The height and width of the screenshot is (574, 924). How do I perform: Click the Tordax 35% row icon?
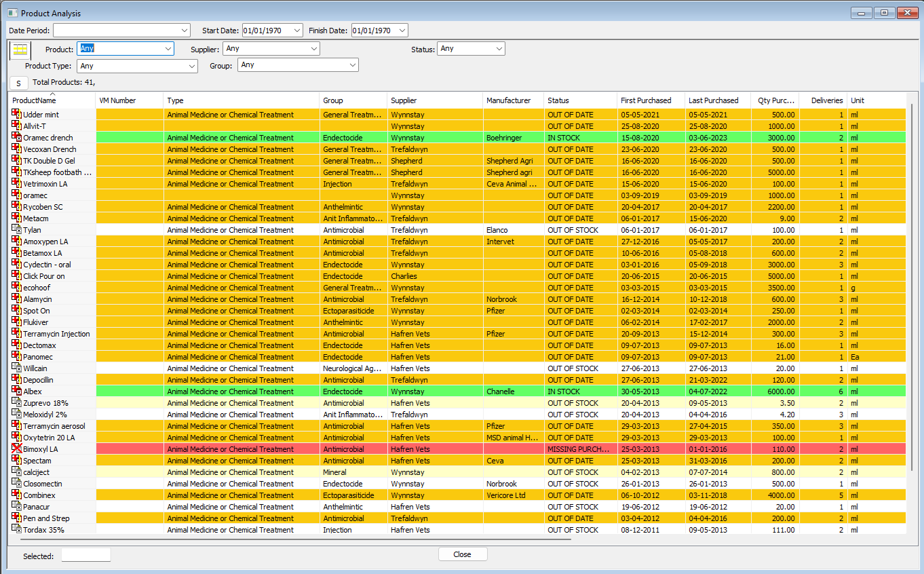[x=17, y=530]
